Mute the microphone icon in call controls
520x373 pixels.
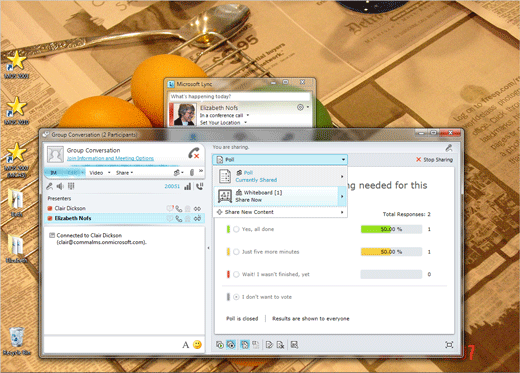coord(49,186)
